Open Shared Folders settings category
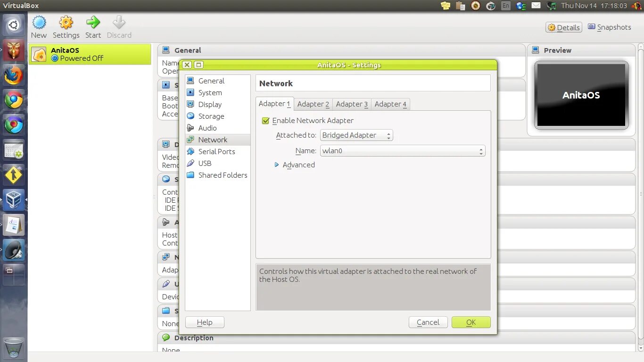 pos(217,175)
